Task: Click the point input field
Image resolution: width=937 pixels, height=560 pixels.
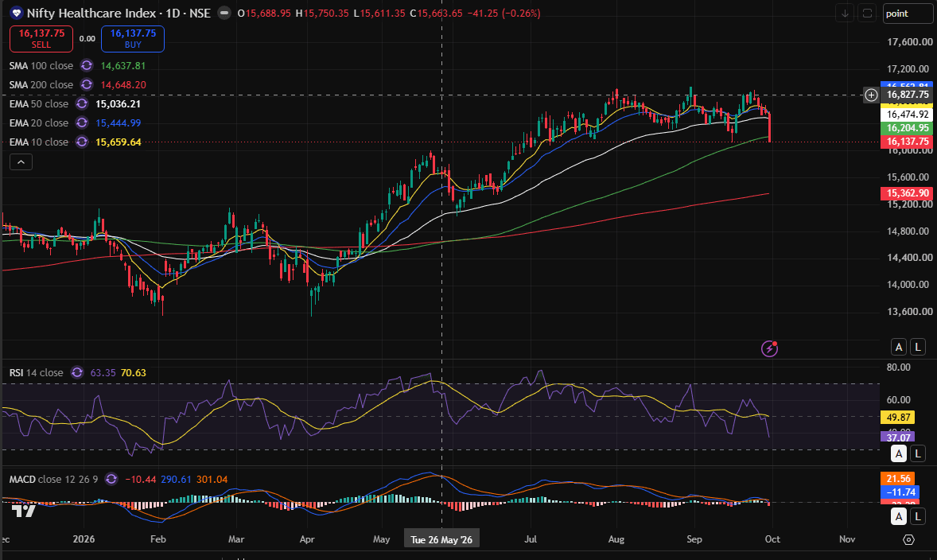Action: pos(908,14)
